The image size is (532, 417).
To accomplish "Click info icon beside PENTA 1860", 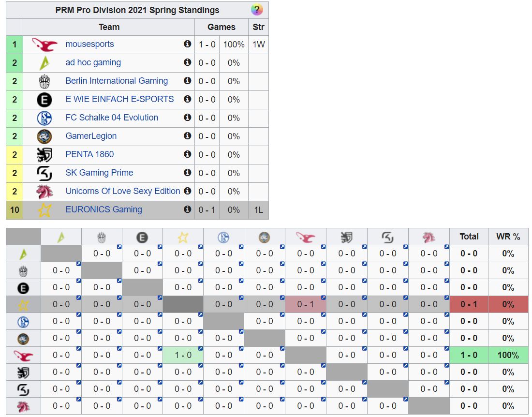I will click(188, 154).
